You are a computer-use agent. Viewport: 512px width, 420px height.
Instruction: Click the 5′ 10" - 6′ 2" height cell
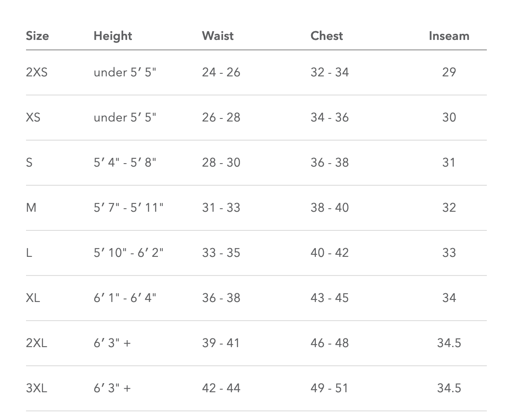pos(128,253)
